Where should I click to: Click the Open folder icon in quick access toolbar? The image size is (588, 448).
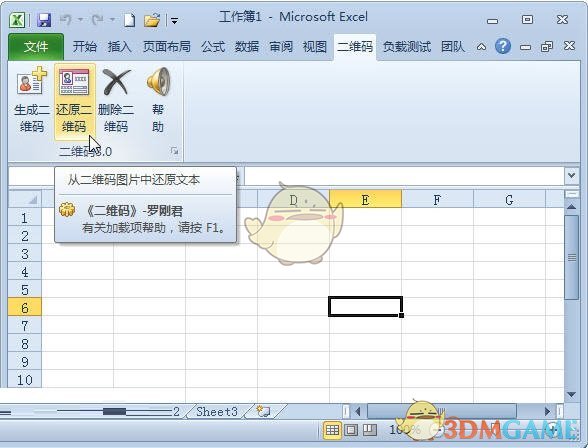[x=152, y=20]
